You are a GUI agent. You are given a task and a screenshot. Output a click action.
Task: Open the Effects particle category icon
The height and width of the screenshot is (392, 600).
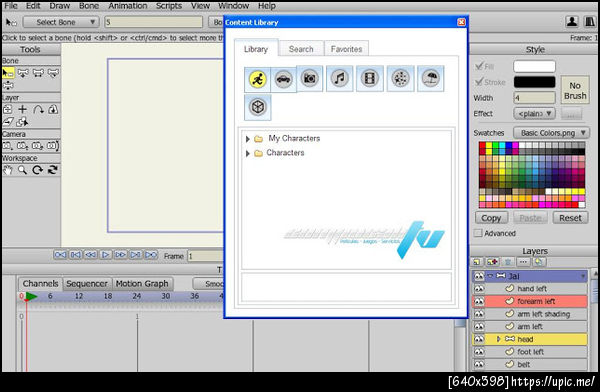400,78
